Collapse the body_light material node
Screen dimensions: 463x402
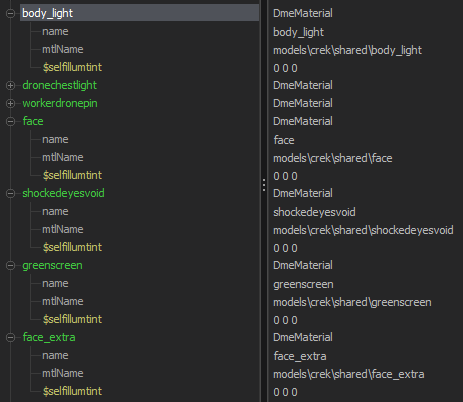pyautogui.click(x=10, y=13)
